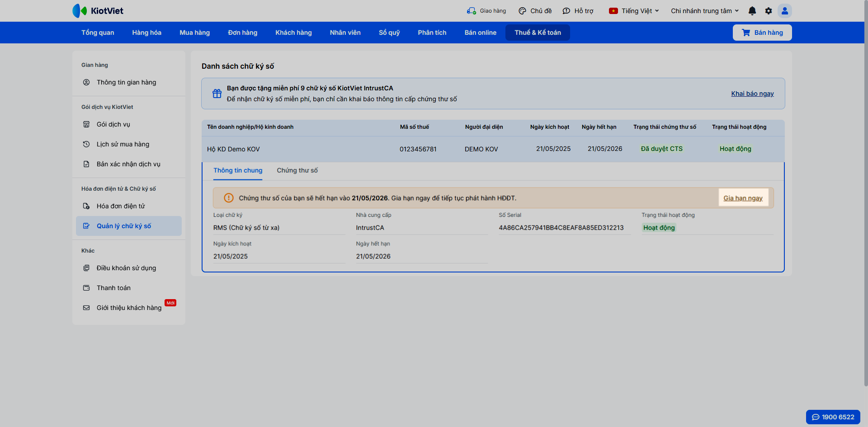Click the Ngày kích hoạt column header

tap(550, 127)
